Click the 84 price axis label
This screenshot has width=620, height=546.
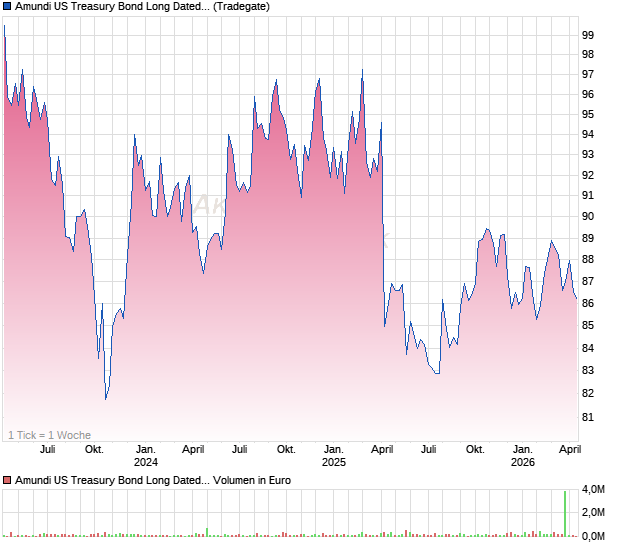[x=588, y=348]
